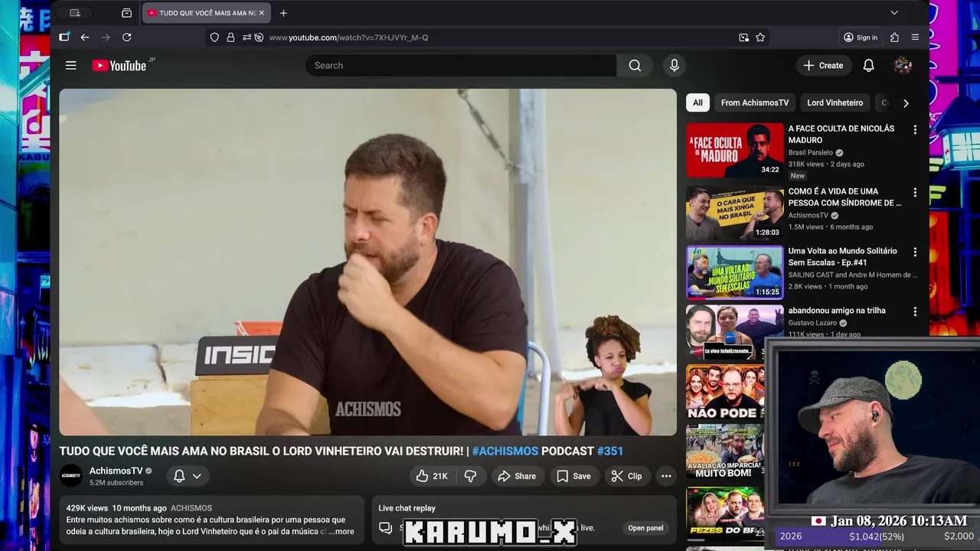Close the YouTube browser tab
Screen dimensions: 980x551
coord(261,13)
